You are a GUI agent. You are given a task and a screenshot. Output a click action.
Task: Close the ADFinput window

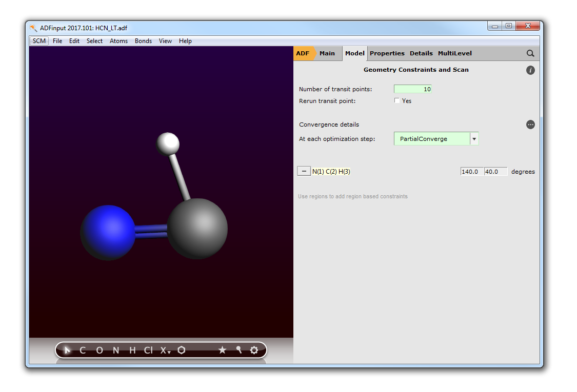pos(528,26)
